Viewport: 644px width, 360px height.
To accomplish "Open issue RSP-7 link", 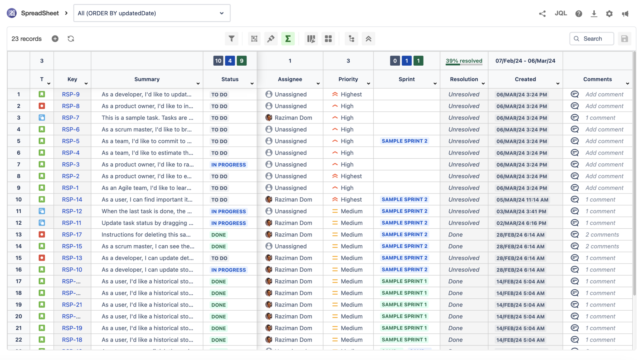I will [x=70, y=117].
